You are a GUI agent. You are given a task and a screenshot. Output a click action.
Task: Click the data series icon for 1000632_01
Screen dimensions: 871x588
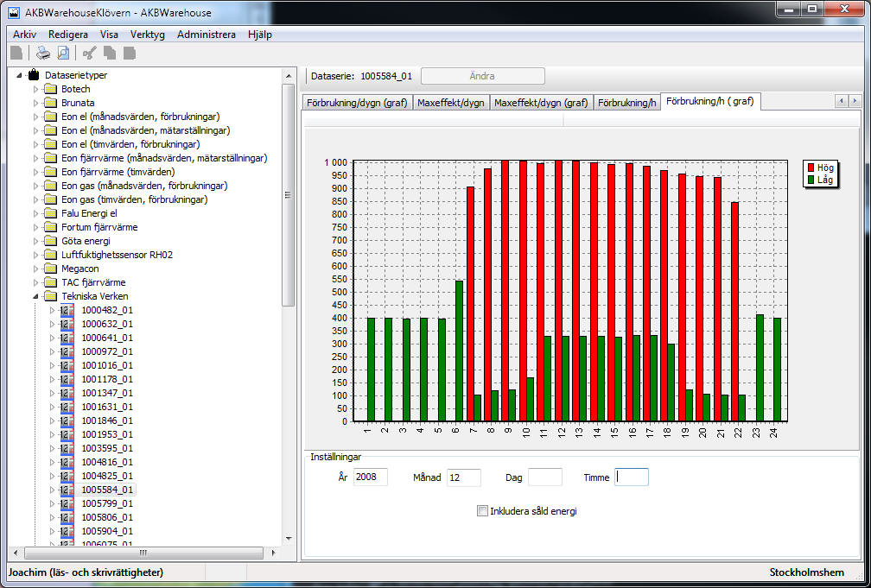(x=67, y=324)
